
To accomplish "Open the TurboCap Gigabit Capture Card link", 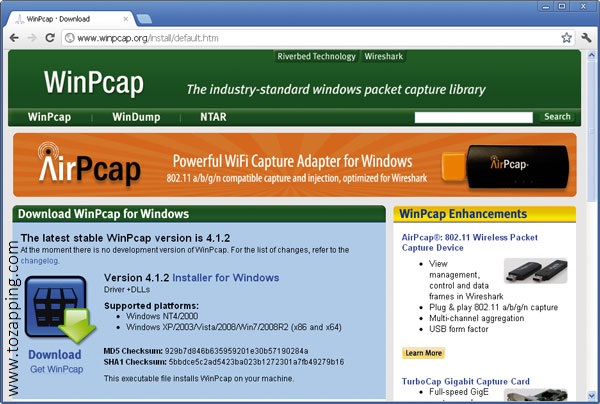I will click(466, 381).
